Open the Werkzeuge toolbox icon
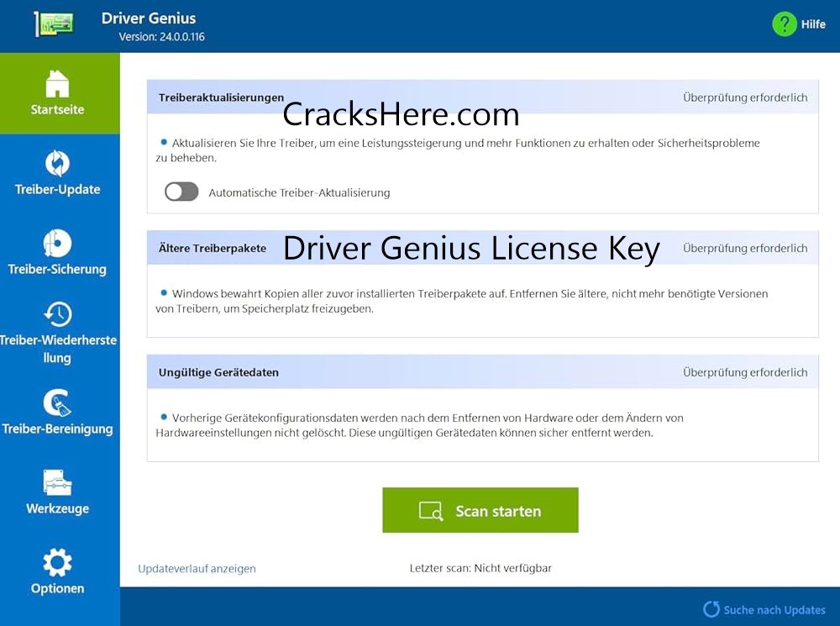 [x=57, y=482]
